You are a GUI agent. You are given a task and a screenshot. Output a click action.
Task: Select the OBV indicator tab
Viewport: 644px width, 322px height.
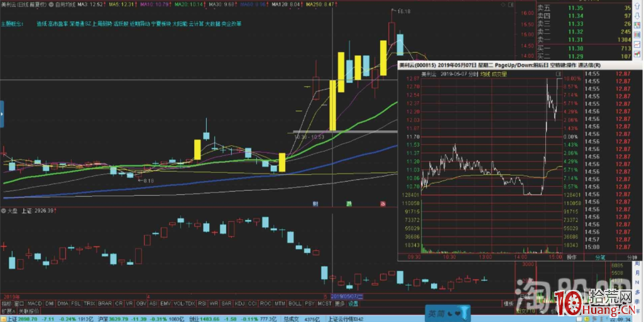point(141,304)
